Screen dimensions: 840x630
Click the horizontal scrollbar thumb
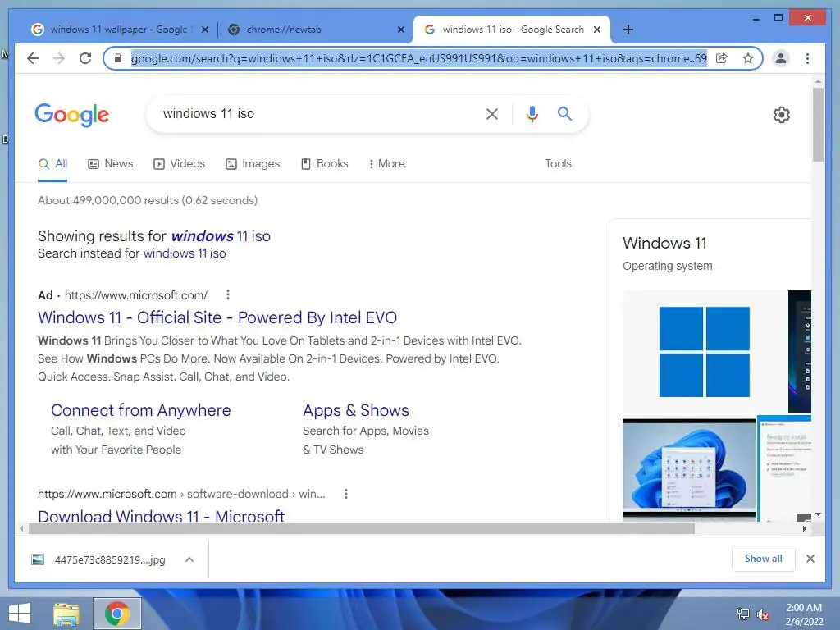[362, 529]
